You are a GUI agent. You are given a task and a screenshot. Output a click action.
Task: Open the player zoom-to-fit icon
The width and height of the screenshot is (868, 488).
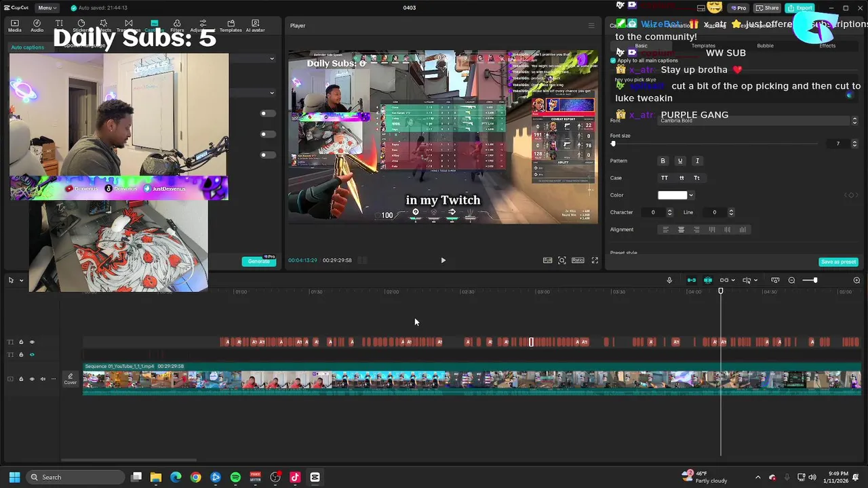point(562,260)
